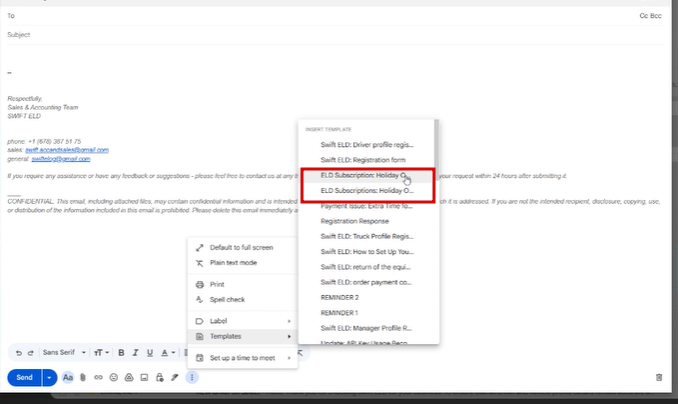Insert signature with the pen icon
Viewport: 678px width, 404px height.
point(175,378)
